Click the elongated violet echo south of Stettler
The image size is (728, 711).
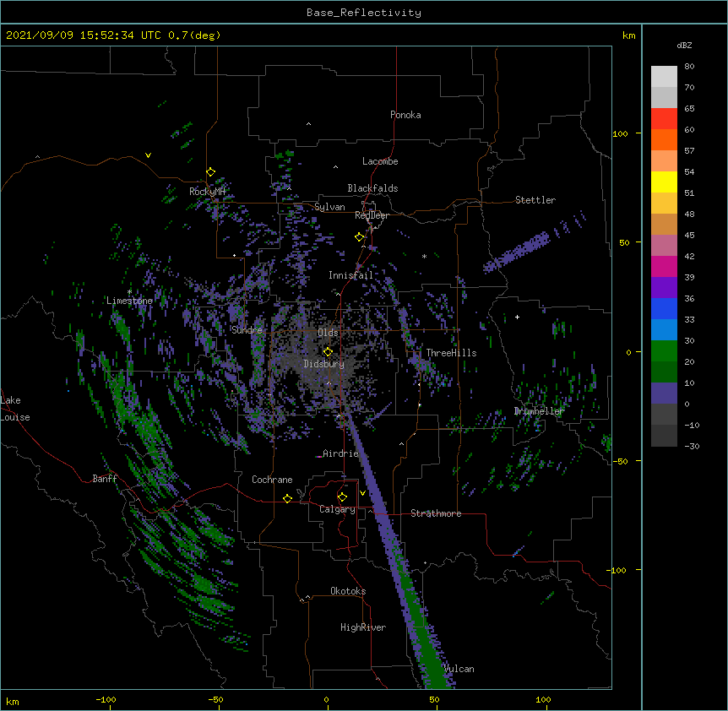coord(516,253)
